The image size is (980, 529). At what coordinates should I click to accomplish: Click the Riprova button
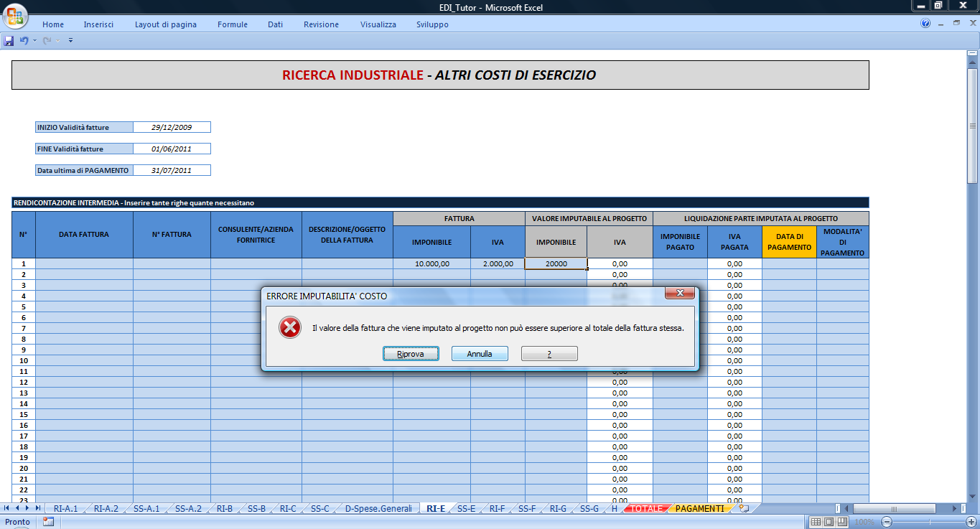tap(411, 354)
